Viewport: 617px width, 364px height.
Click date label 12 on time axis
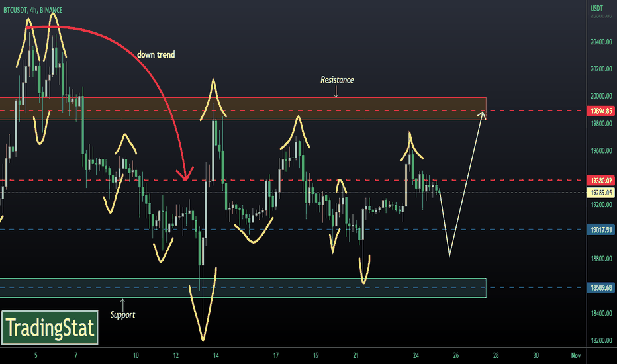176,356
